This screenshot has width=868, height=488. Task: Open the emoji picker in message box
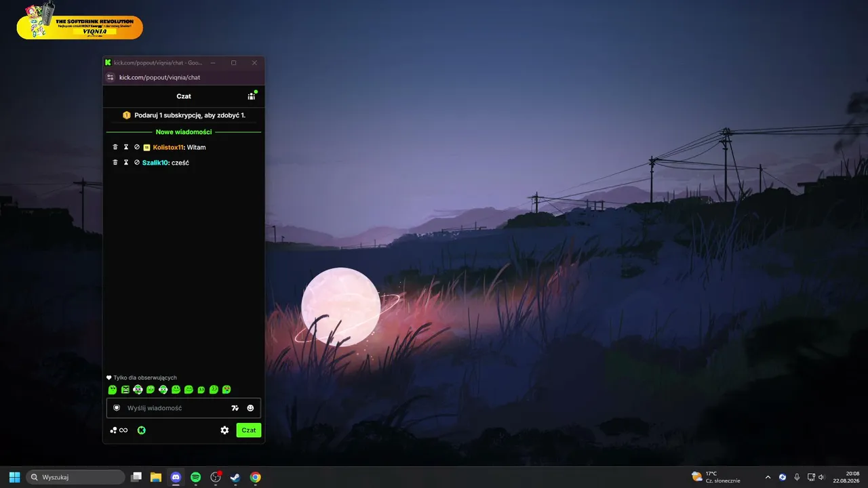click(250, 408)
